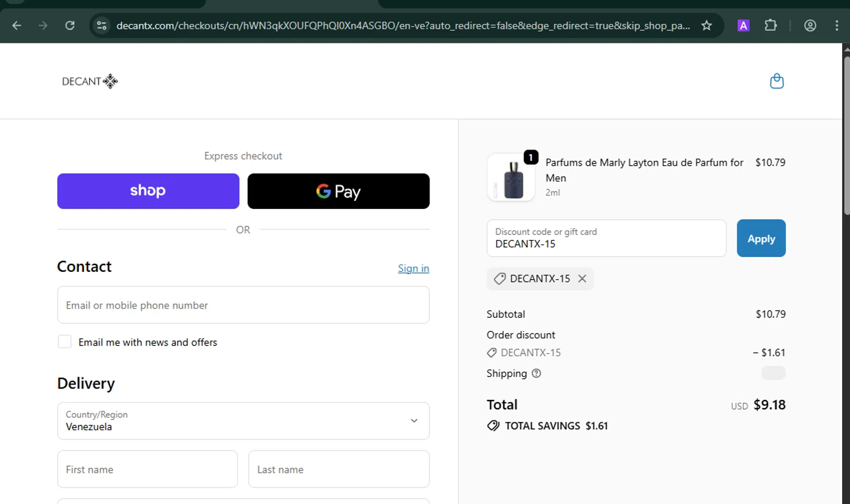Remove the DECANTX-15 discount code tag

tap(582, 279)
